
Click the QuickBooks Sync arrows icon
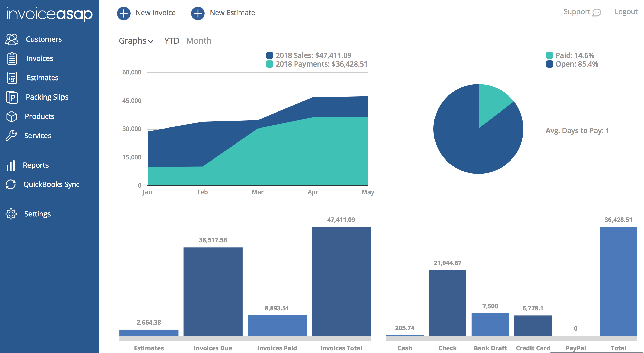pos(11,184)
